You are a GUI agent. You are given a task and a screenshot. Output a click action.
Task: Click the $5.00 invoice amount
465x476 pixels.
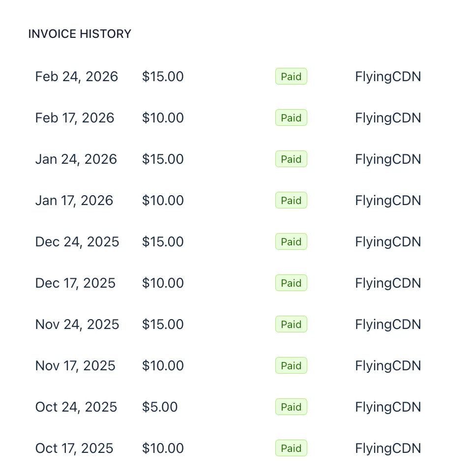point(160,407)
